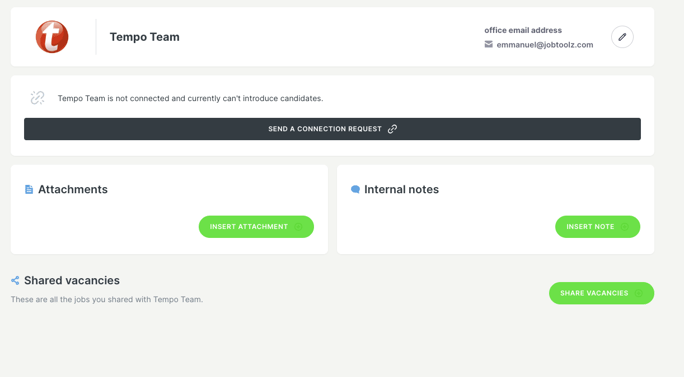Click the envelope icon beside email
684x377 pixels.
tap(489, 44)
